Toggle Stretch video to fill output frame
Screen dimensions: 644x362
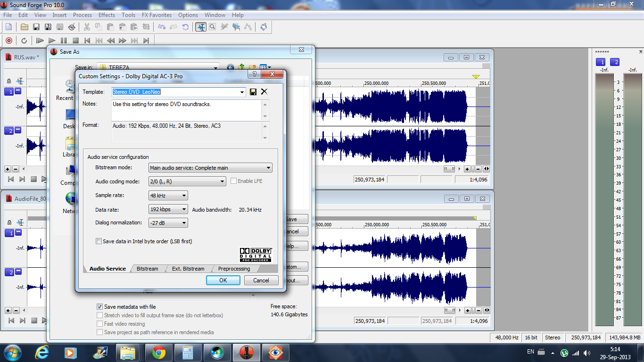99,315
